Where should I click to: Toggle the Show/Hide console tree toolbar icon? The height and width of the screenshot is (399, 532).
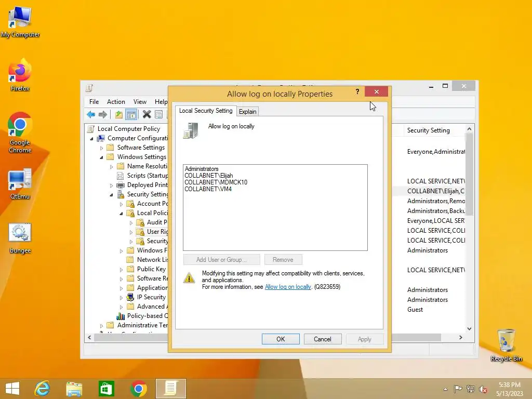point(131,115)
